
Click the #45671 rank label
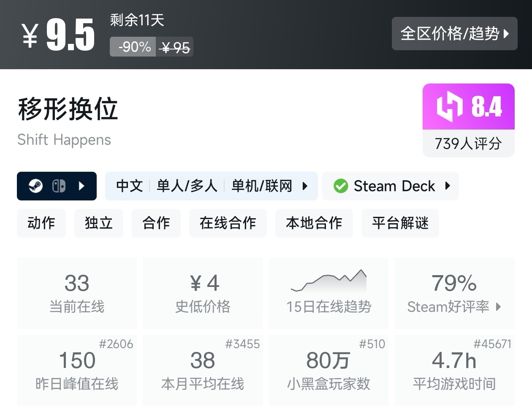[492, 344]
